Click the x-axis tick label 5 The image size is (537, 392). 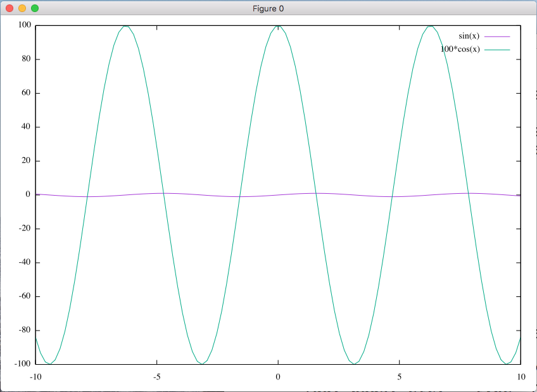point(399,377)
